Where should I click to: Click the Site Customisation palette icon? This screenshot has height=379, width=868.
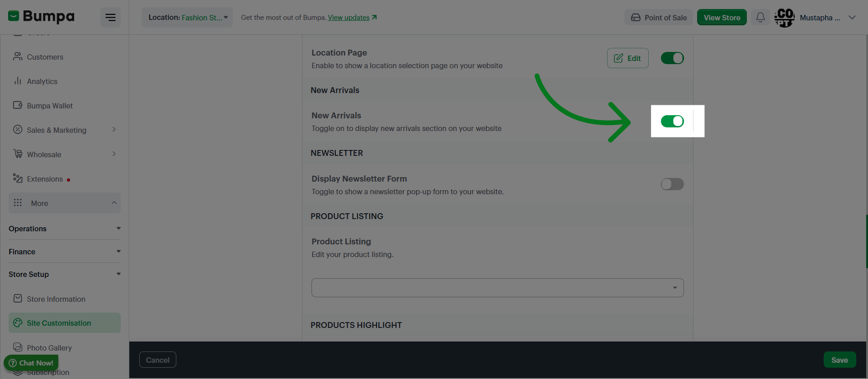(x=18, y=323)
